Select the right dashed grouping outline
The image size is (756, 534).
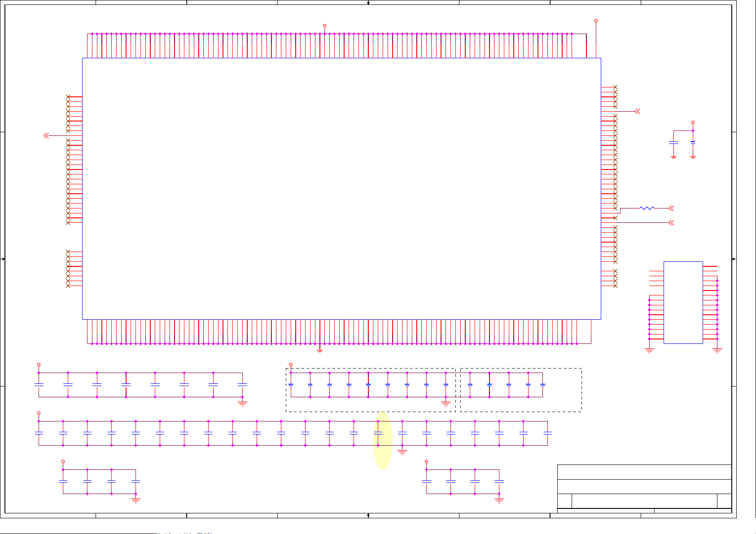point(521,390)
